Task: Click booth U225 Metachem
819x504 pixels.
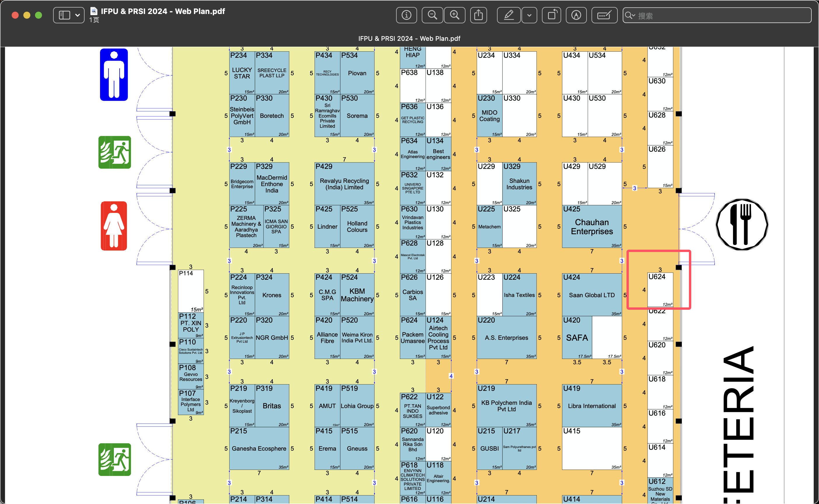Action: coord(490,226)
